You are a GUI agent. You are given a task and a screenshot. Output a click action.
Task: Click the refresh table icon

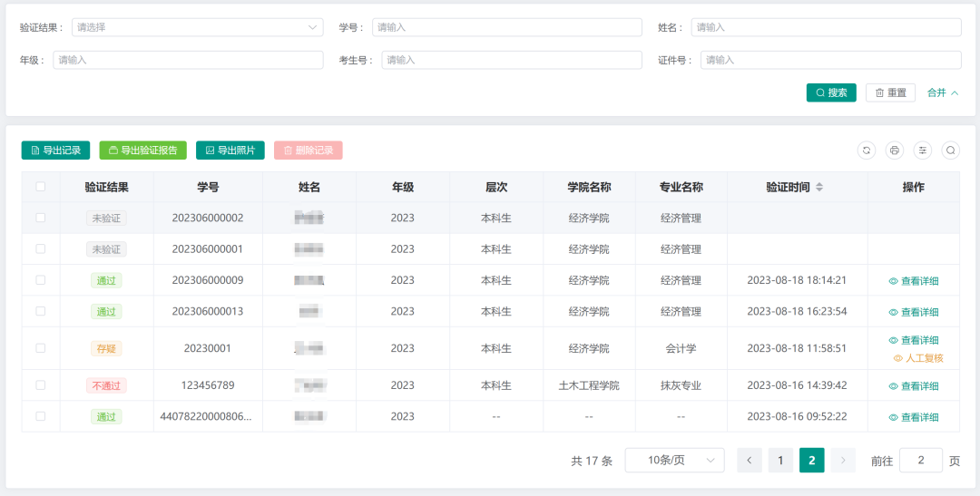tap(867, 151)
